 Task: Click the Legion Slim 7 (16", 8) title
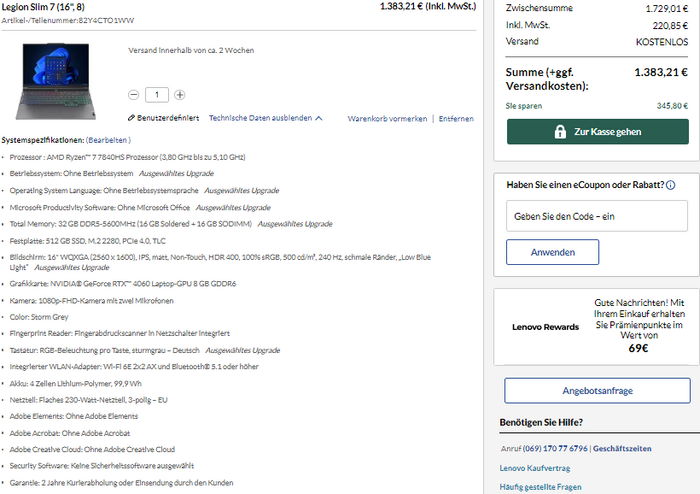(x=43, y=7)
